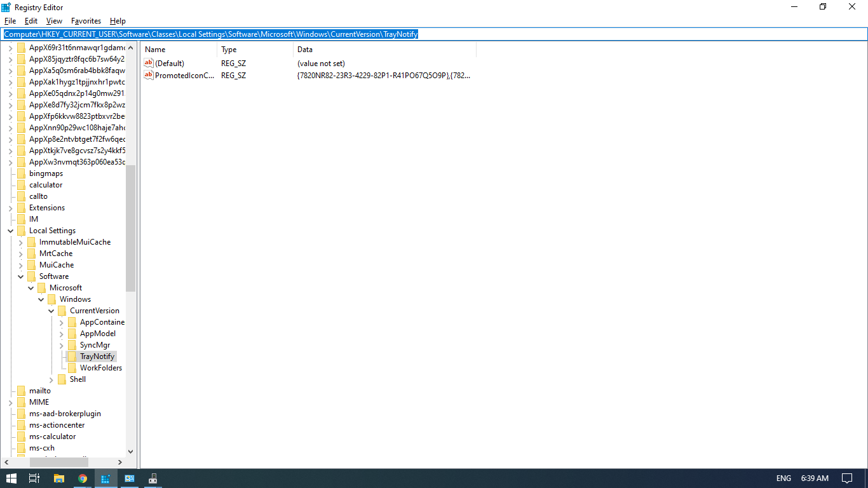The image size is (868, 488).
Task: Select the ms-actioncenter folder icon
Action: pos(21,425)
